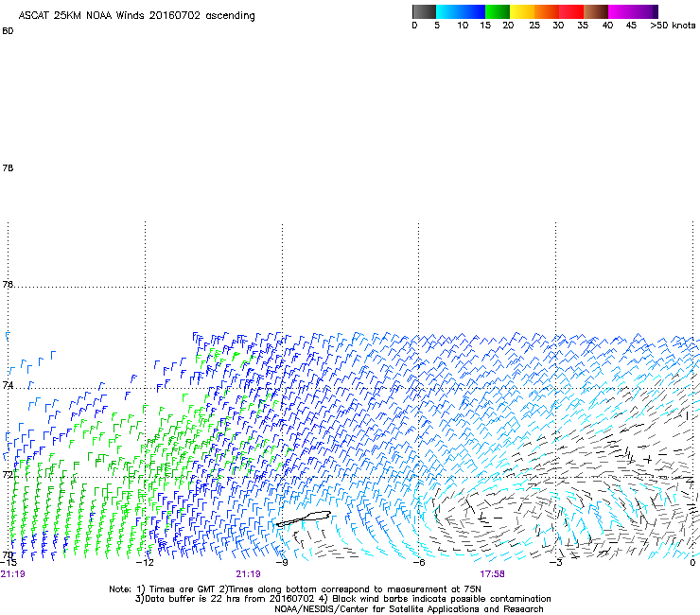This screenshot has height=615, width=700.
Task: Click the "74" latitude label
Action: [x=8, y=385]
